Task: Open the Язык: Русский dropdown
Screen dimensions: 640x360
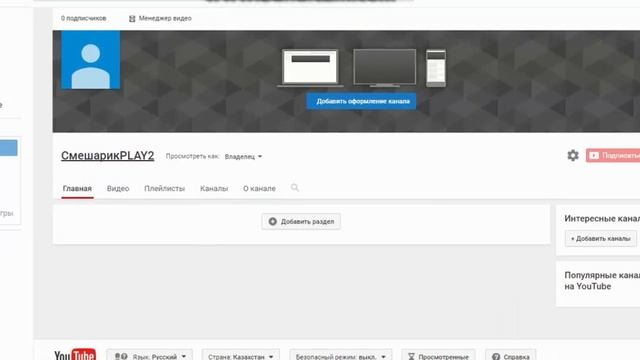Action: pos(149,356)
